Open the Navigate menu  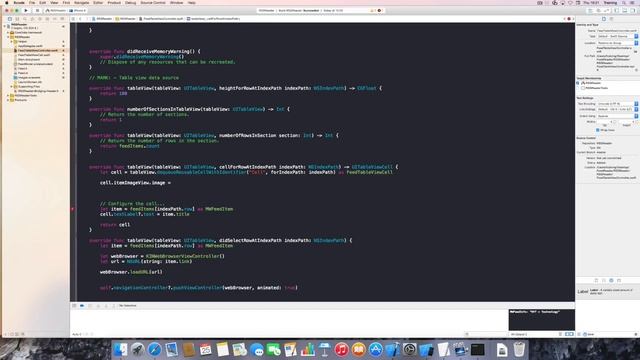(81, 2)
